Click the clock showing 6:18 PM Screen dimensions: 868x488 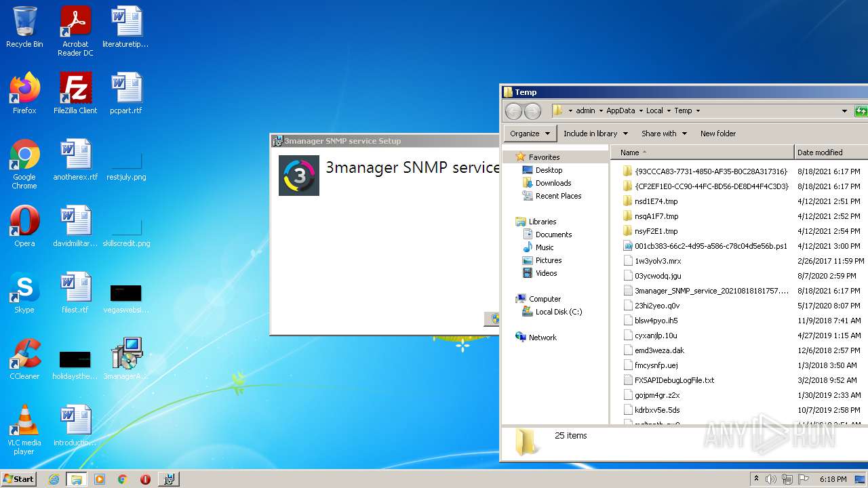point(833,479)
